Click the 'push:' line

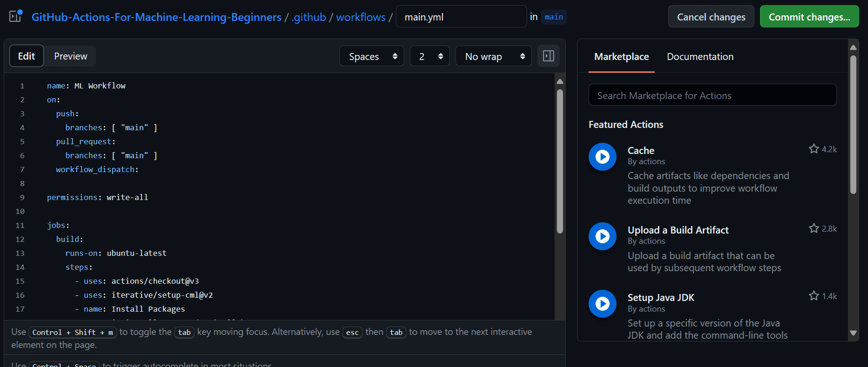67,113
